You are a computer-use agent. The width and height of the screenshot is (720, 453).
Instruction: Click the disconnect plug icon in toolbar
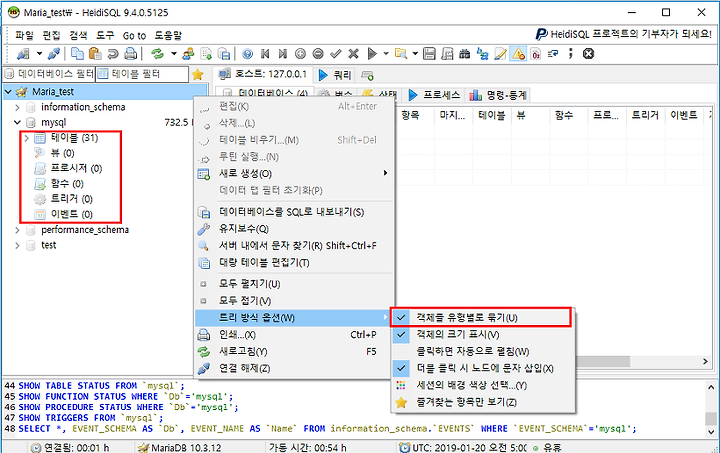pos(54,54)
